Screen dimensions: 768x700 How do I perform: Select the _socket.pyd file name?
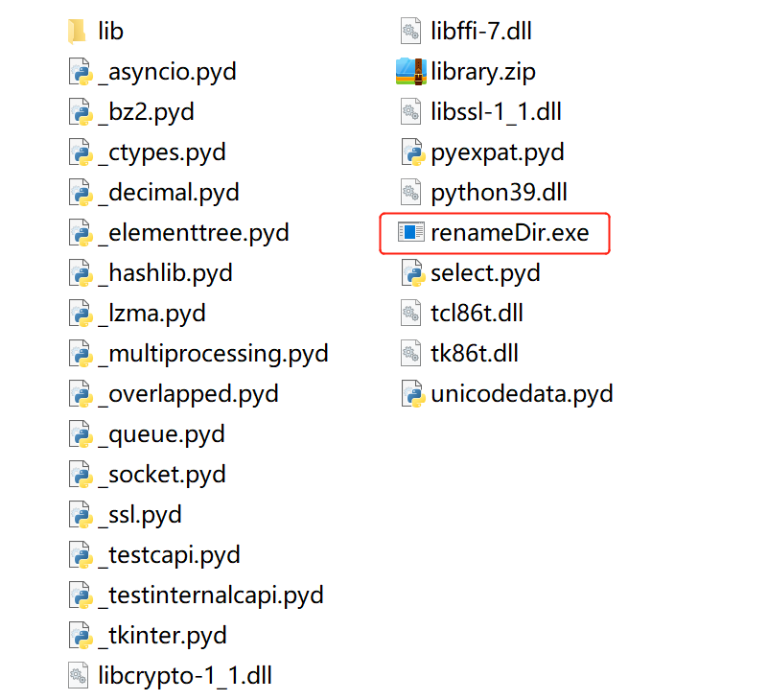point(161,475)
